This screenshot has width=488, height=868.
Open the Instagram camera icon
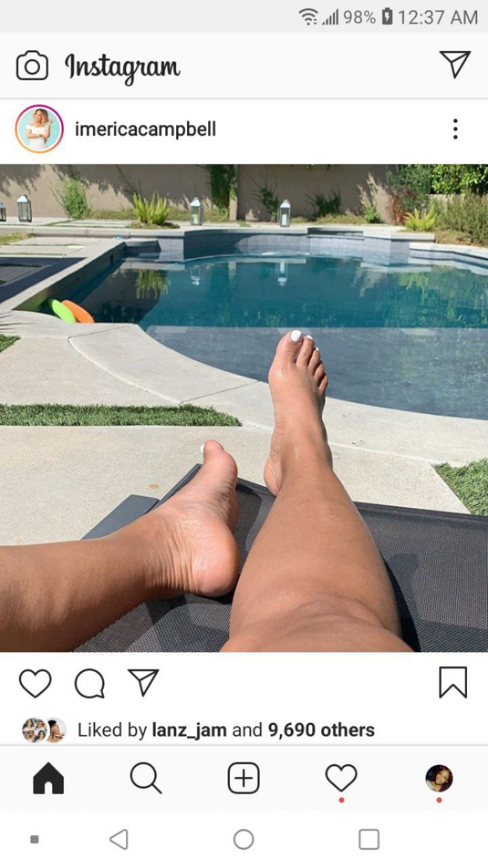coord(32,66)
